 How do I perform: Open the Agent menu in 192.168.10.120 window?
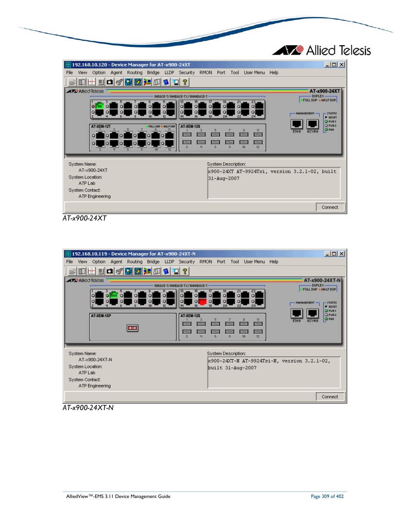pyautogui.click(x=116, y=73)
